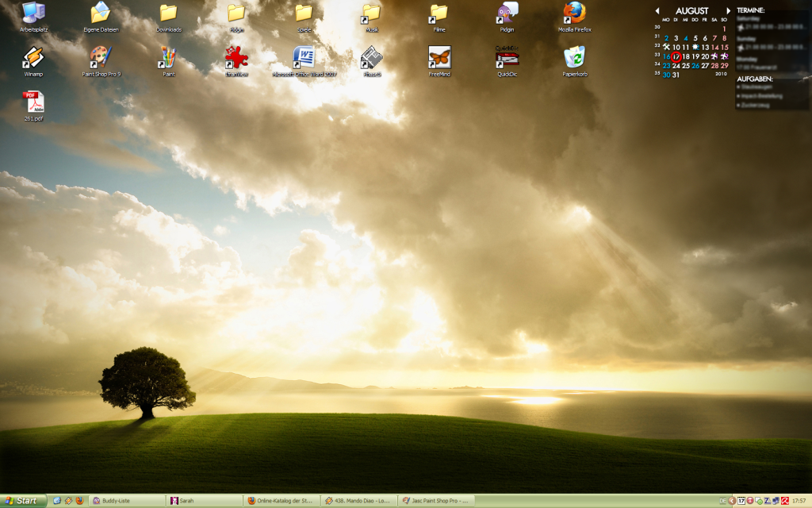
Task: Click date 25 in the calendar
Action: coord(686,67)
